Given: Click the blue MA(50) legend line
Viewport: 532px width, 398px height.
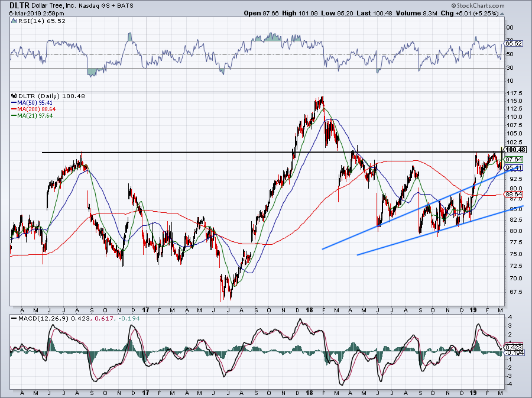Looking at the screenshot, I should 14,102.
